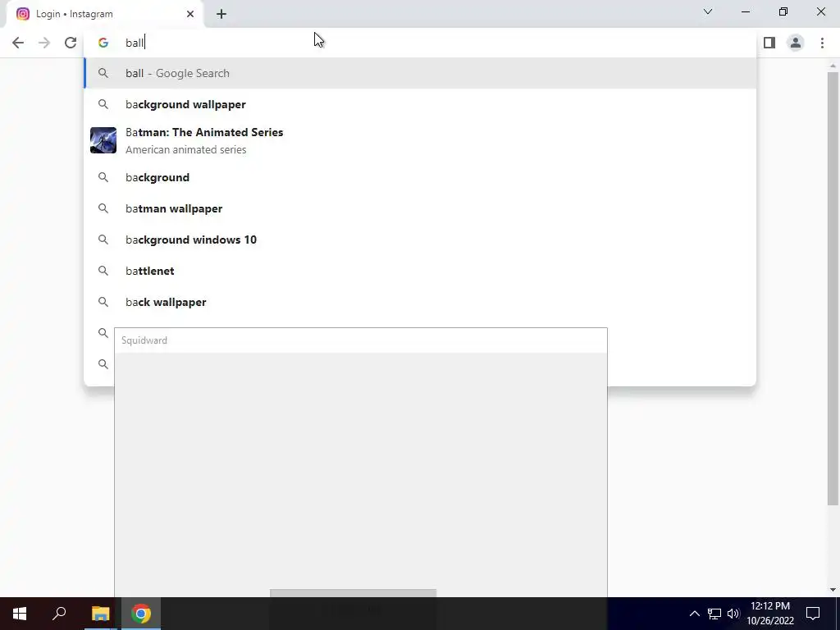Click the magnifier icon next to 'back wallpaper'
The image size is (840, 630).
(x=103, y=302)
